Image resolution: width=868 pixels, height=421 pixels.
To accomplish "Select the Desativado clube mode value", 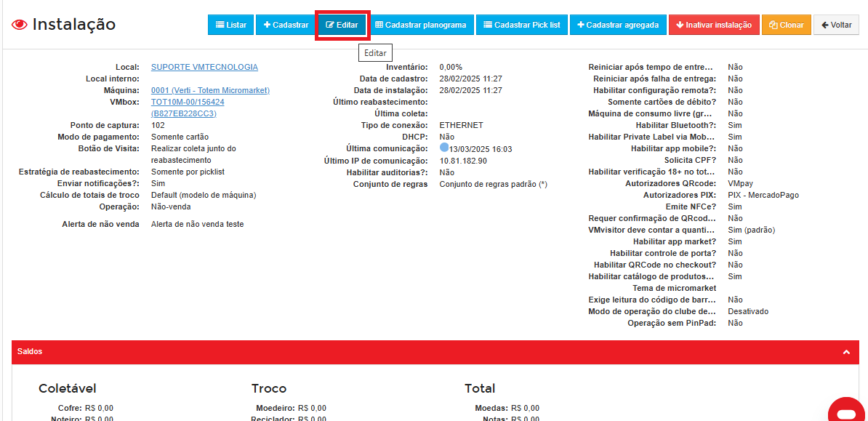I will pos(748,311).
